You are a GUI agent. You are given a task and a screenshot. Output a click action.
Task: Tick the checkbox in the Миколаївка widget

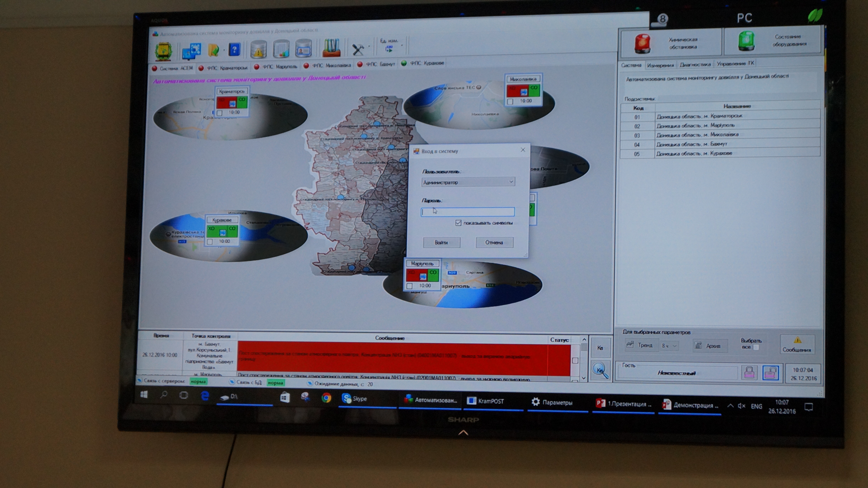510,101
